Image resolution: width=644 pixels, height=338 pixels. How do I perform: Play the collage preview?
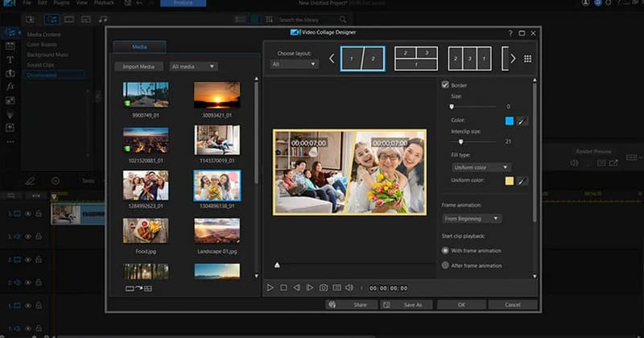click(x=270, y=288)
